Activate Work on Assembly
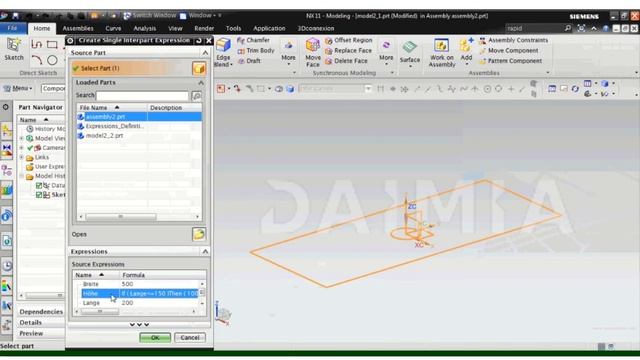Screen dimensions: 640x360 pos(442,52)
